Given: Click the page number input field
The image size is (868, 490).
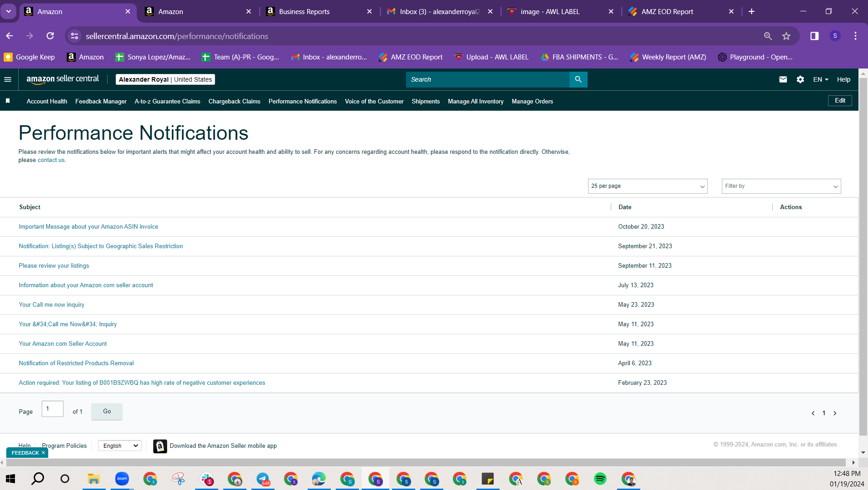Looking at the screenshot, I should 53,409.
